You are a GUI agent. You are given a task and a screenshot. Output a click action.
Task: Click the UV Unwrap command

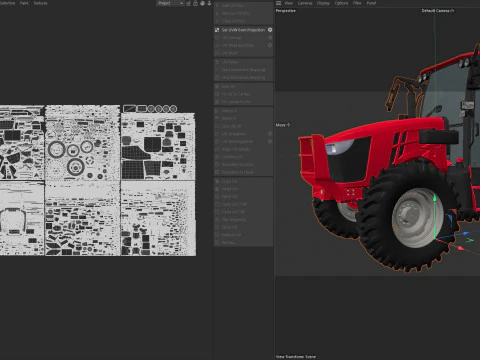[x=232, y=38]
